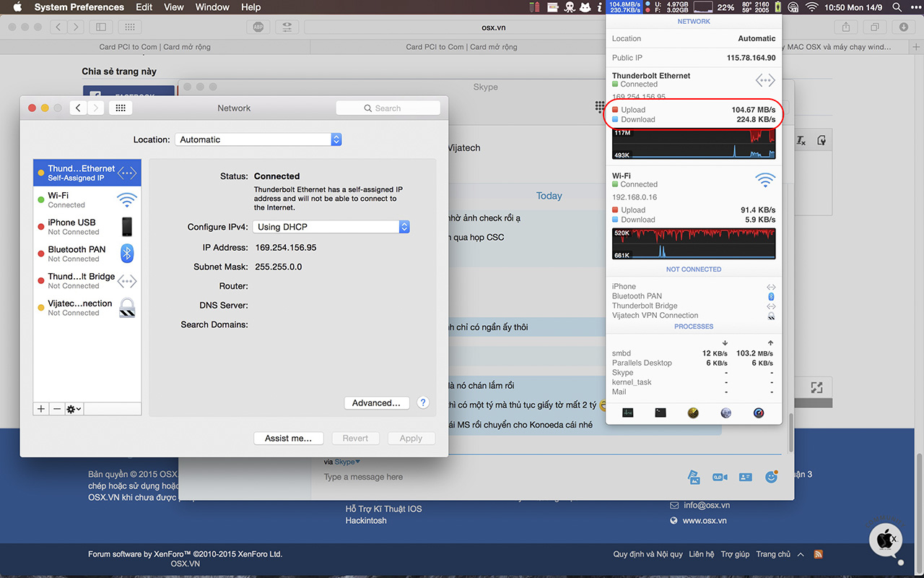This screenshot has height=578, width=924.
Task: Click the Wi-Fi status icon in menu bar
Action: click(812, 7)
